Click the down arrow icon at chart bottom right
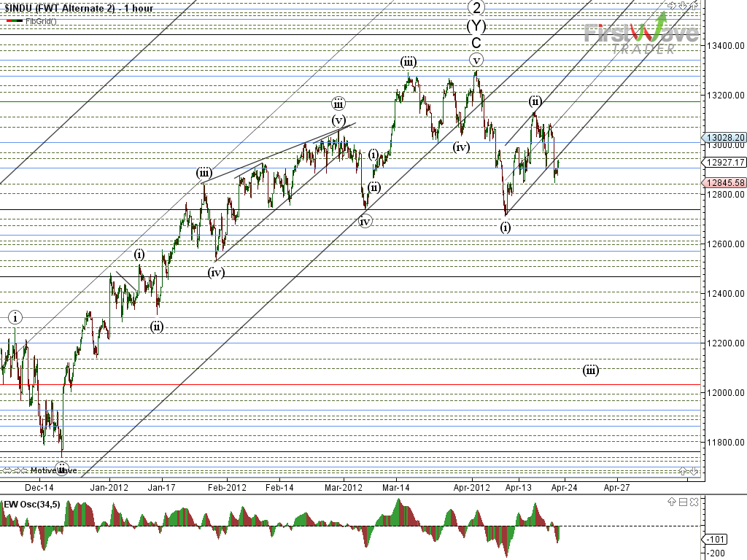 (692, 471)
